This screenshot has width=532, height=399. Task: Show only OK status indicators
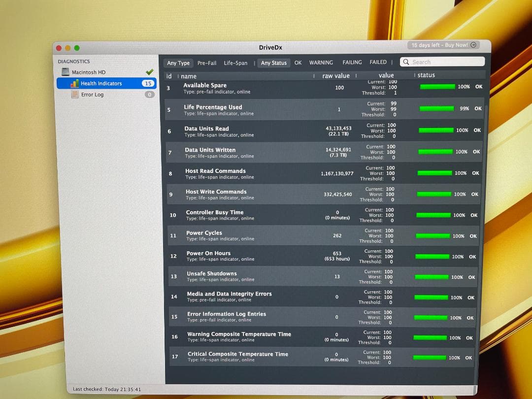pos(298,63)
